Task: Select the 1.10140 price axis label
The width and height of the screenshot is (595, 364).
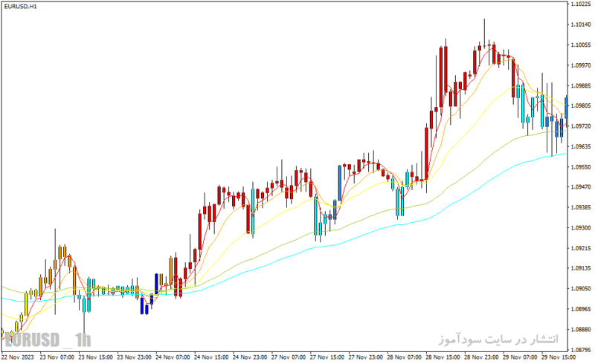Action: pyautogui.click(x=581, y=25)
